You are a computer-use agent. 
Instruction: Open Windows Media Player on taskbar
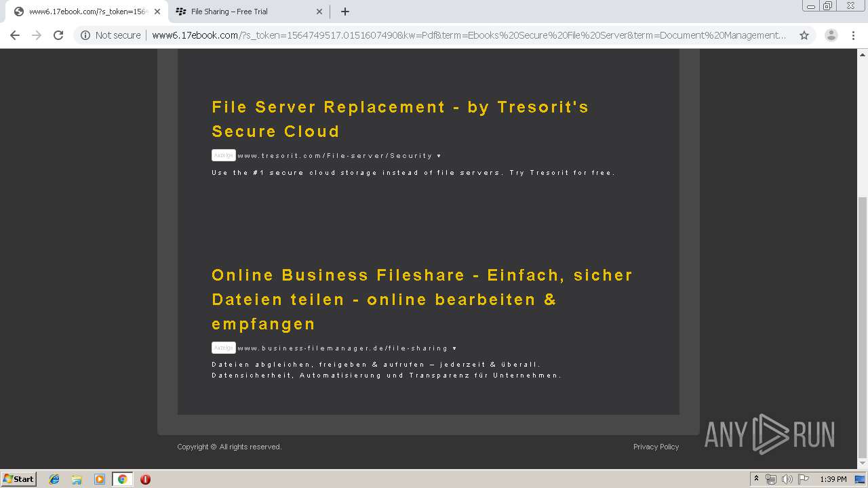pos(100,479)
